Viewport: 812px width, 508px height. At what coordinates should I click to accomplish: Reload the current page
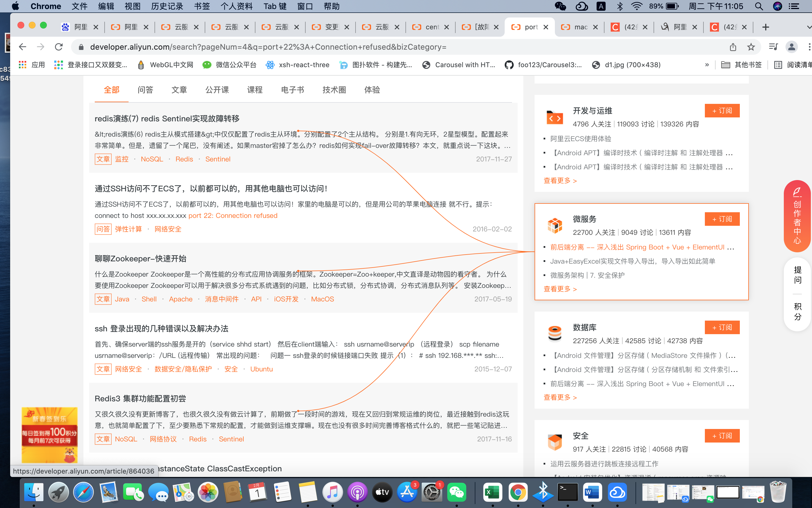click(x=59, y=47)
